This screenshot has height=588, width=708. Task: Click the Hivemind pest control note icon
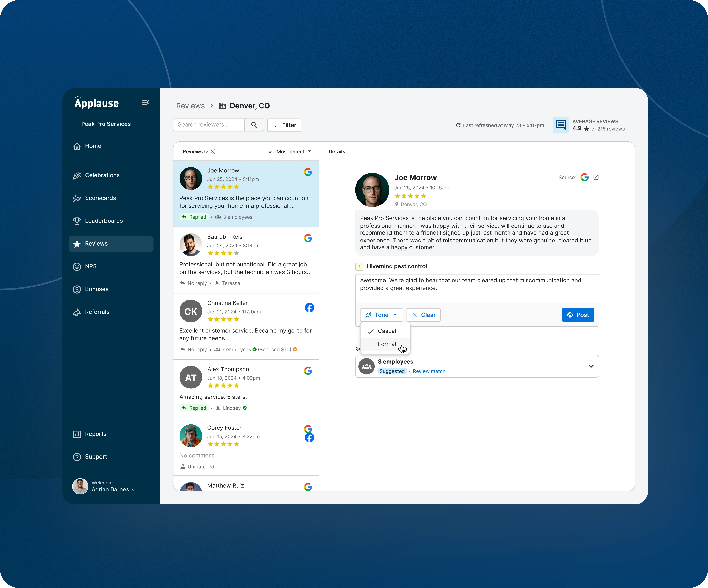click(359, 267)
